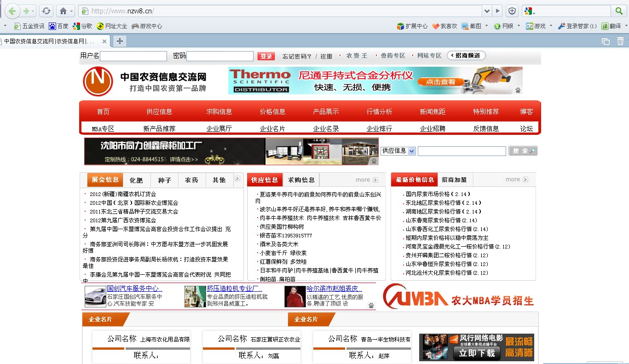The image size is (629, 364).
Task: Open 国内尿素市场价格（2.14）entry
Action: click(438, 194)
